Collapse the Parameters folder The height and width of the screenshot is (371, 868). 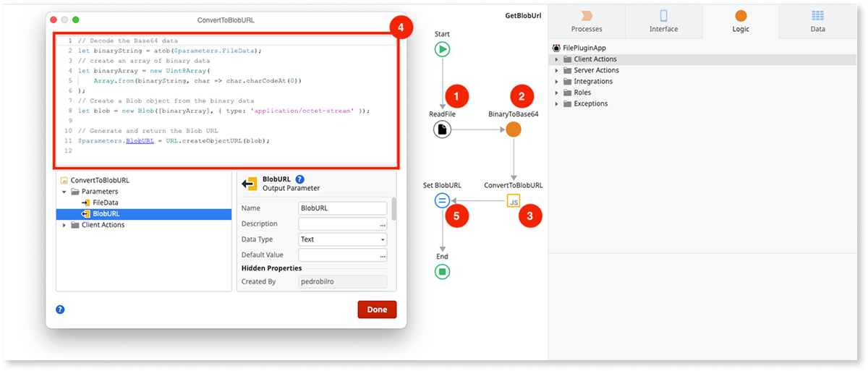[64, 192]
